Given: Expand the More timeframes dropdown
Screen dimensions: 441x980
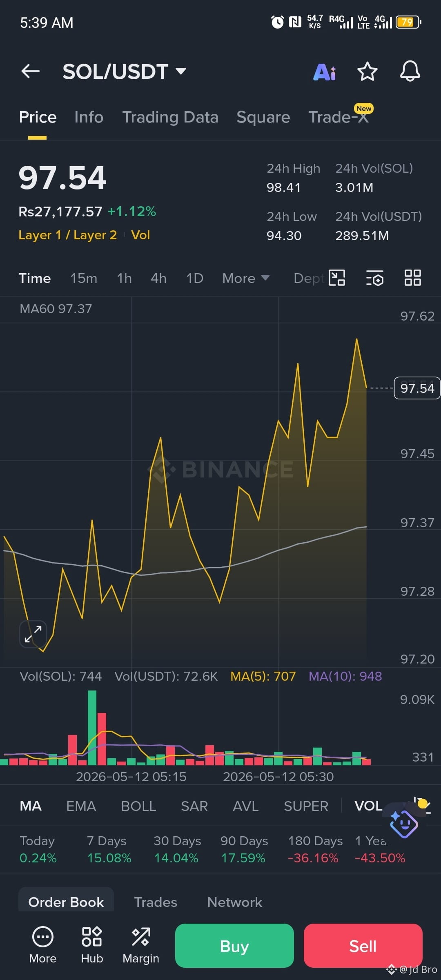Looking at the screenshot, I should 246,278.
